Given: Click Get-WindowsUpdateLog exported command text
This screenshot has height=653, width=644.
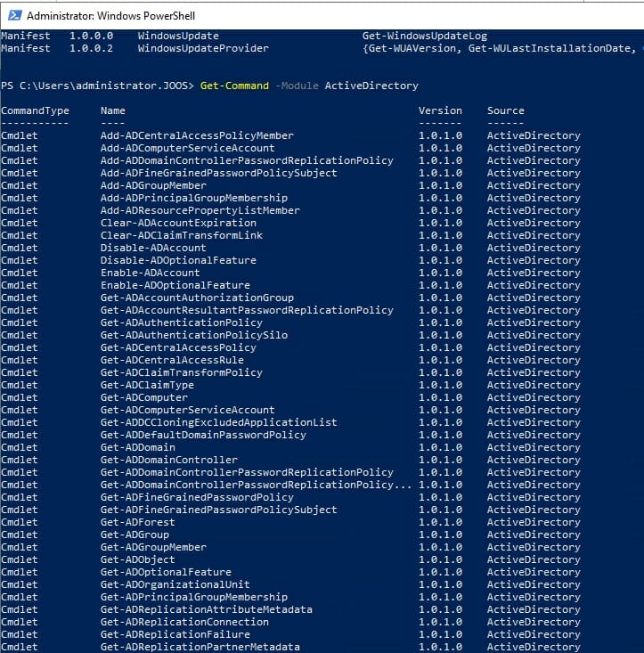Looking at the screenshot, I should pyautogui.click(x=425, y=36).
